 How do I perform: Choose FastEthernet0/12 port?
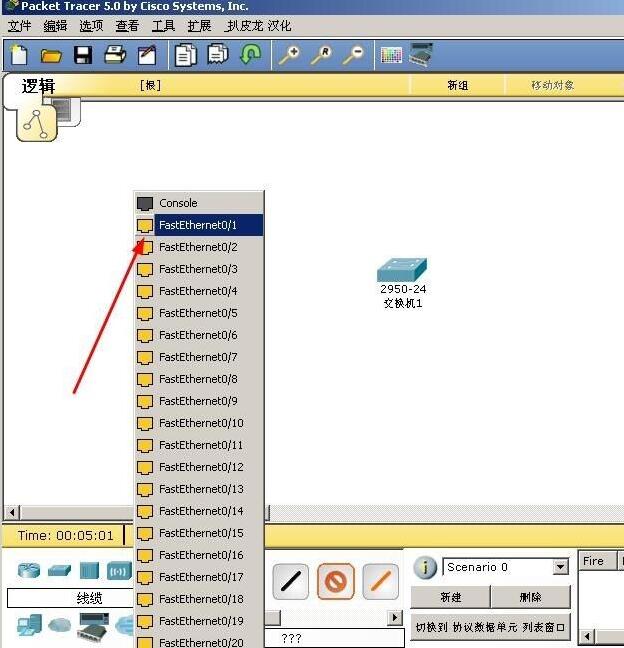tap(199, 467)
